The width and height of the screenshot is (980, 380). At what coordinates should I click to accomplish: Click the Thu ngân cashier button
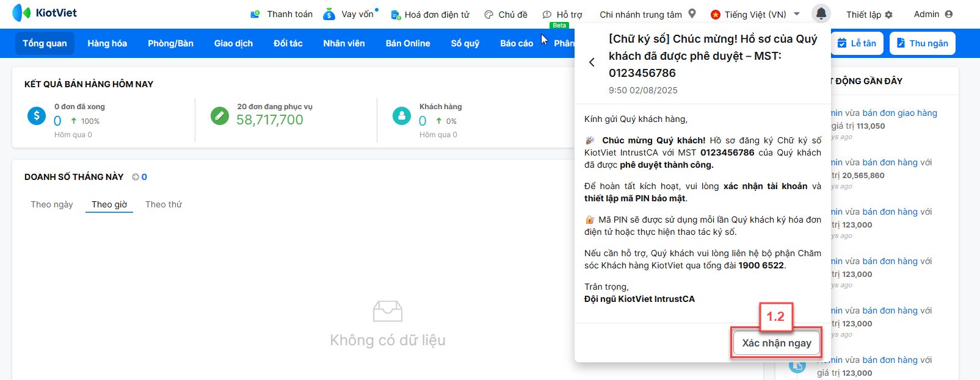tap(922, 43)
